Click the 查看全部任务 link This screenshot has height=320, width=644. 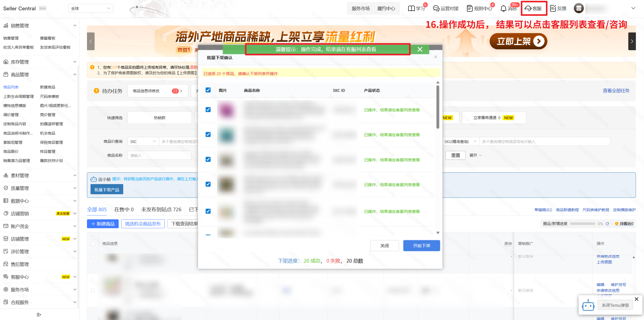[616, 91]
